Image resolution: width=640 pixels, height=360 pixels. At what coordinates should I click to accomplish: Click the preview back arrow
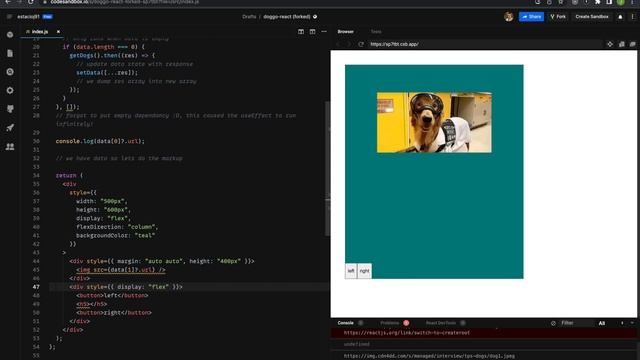338,44
